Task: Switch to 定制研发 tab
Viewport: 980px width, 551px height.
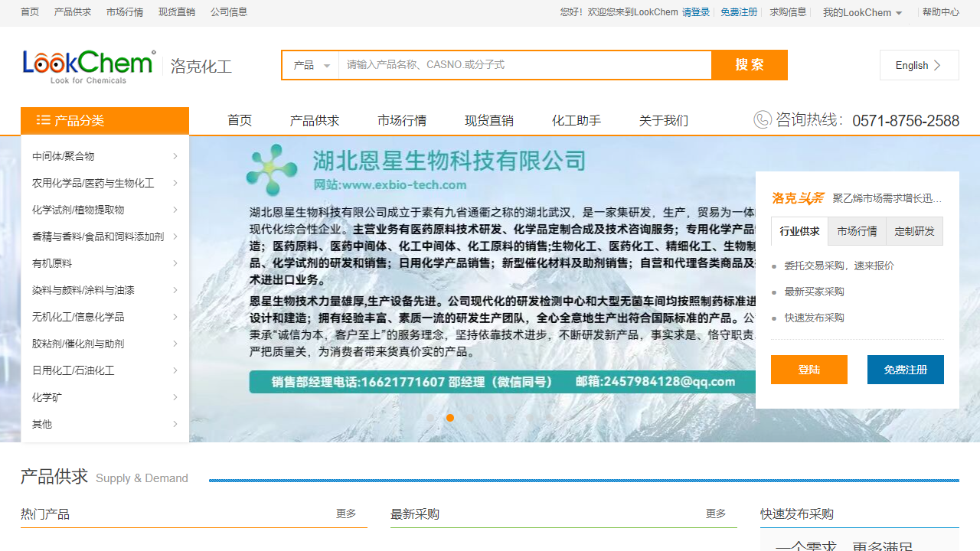Action: (x=914, y=231)
